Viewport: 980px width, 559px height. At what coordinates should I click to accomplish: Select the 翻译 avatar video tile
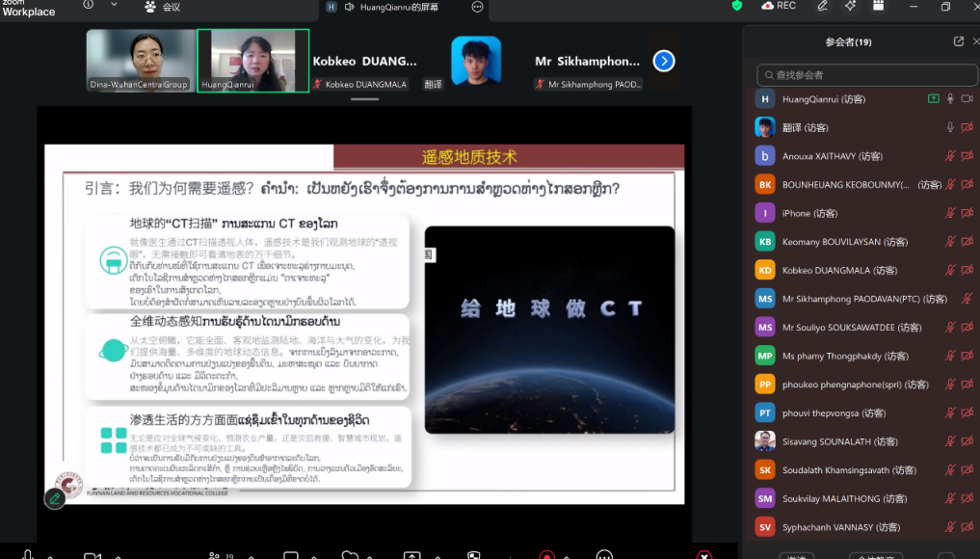click(x=476, y=62)
